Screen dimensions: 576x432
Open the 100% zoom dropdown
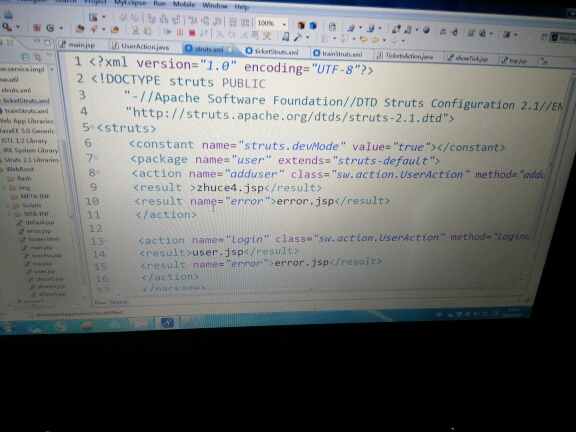tap(284, 24)
